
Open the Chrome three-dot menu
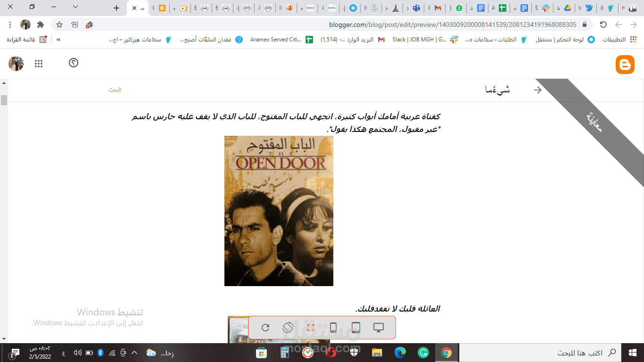pyautogui.click(x=10, y=25)
